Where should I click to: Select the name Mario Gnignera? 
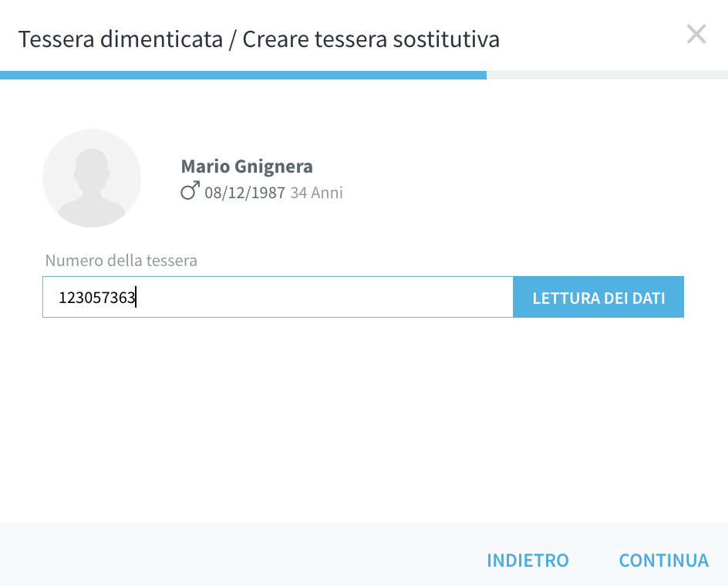point(247,167)
